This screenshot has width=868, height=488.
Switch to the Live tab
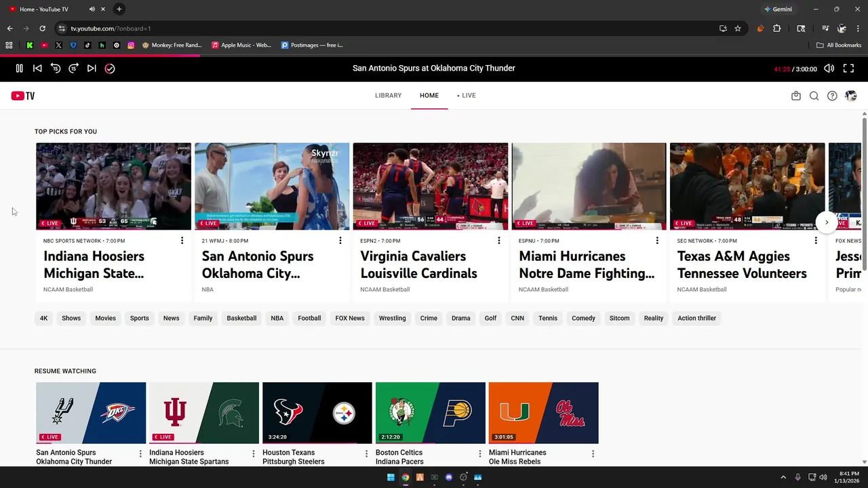467,96
